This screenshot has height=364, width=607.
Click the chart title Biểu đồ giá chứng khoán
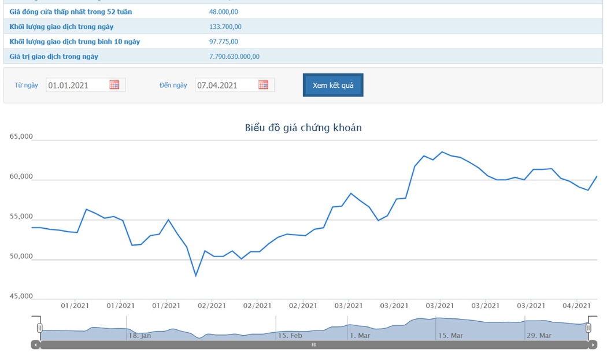[303, 128]
